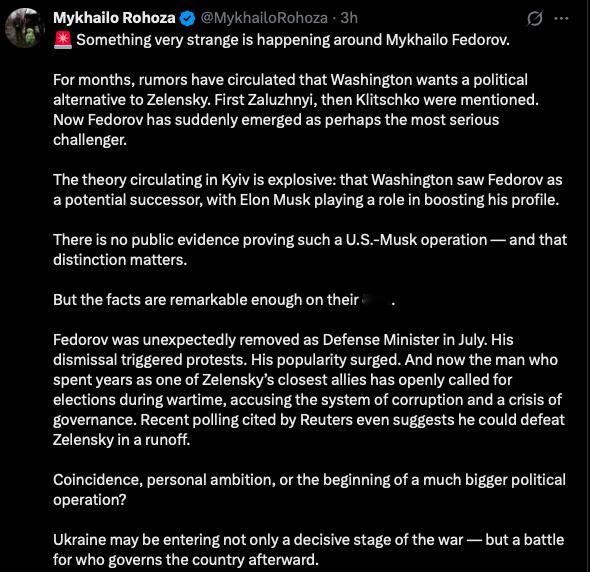Open Mykhailo Rohoza's profile avatar
The height and width of the screenshot is (572, 590).
pos(23,28)
